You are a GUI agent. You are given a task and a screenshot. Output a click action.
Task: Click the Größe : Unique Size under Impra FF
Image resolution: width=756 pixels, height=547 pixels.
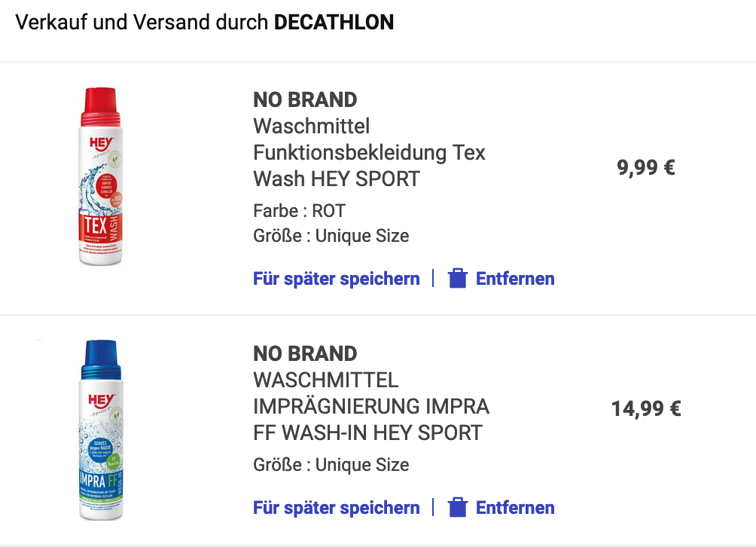331,465
